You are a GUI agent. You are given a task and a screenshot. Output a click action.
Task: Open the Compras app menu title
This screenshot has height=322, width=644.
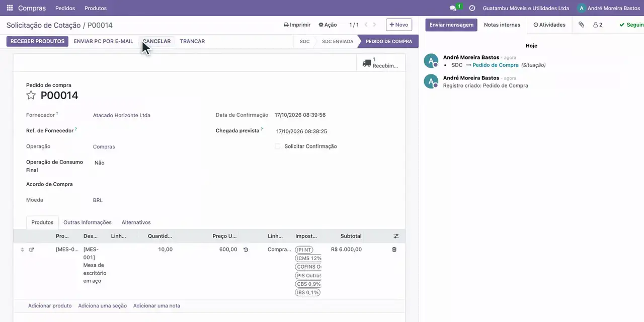pos(32,8)
